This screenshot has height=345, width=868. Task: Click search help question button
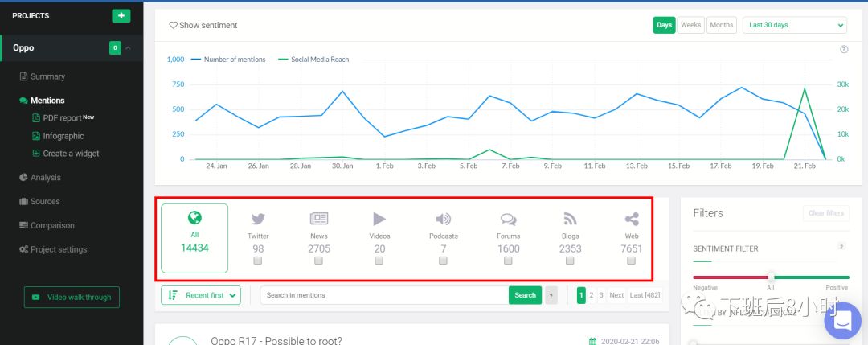coord(551,296)
